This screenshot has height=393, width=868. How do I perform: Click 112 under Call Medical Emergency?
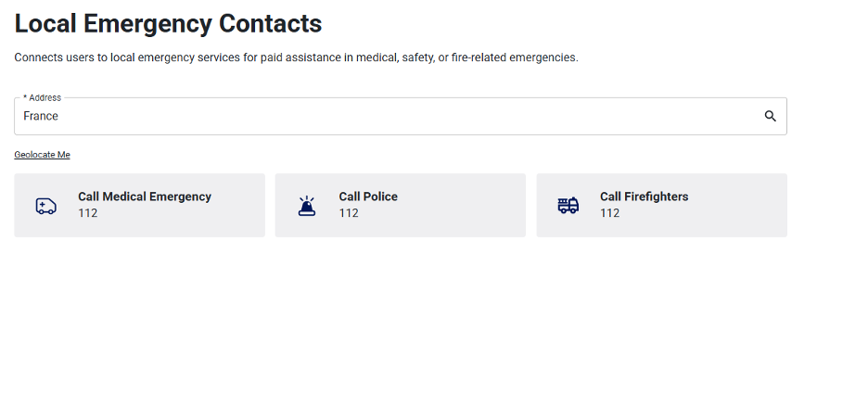[x=88, y=213]
